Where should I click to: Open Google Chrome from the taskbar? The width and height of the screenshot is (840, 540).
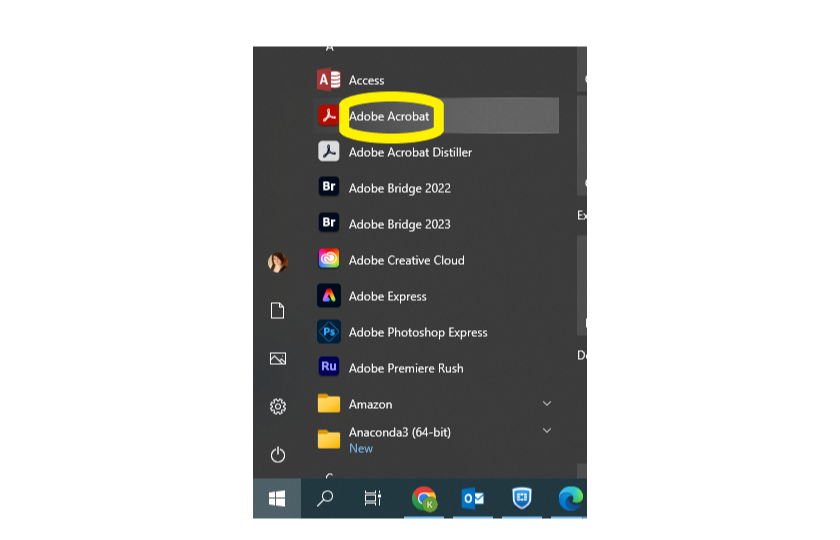pyautogui.click(x=424, y=499)
